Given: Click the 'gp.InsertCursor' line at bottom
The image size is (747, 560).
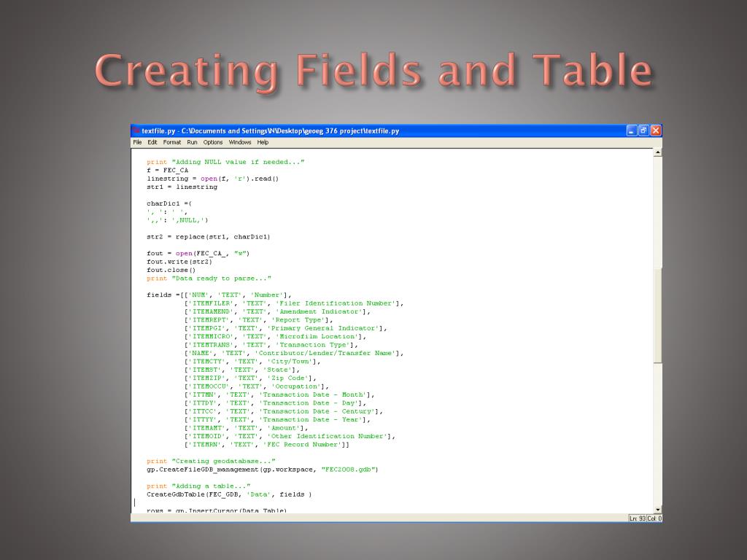Looking at the screenshot, I should click(217, 511).
